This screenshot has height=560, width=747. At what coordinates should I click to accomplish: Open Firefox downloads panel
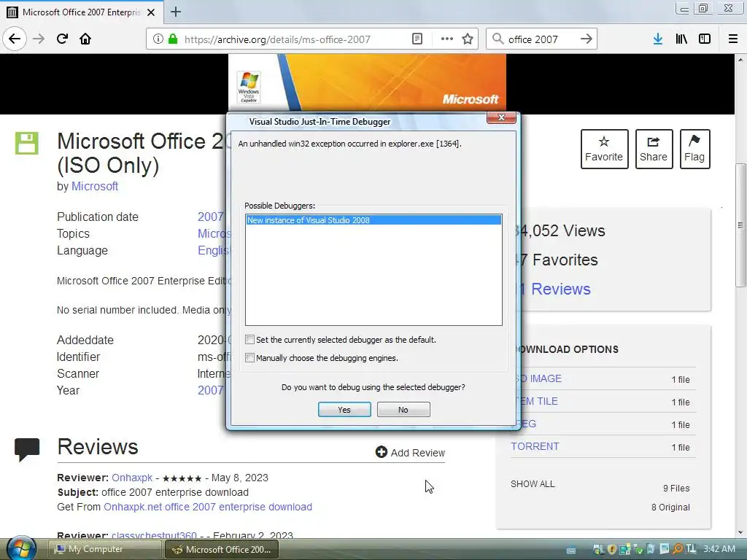tap(658, 39)
